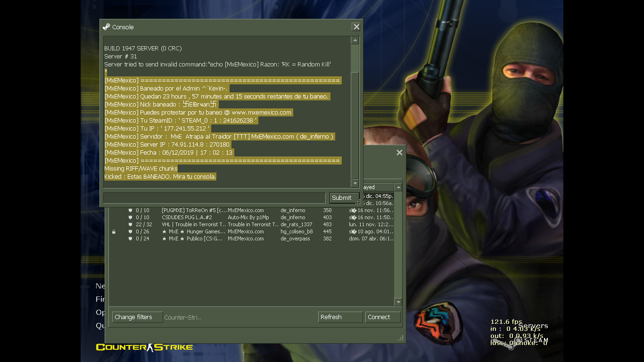Click the BUILD 1947 SERVER console line
644x362 pixels.
143,48
